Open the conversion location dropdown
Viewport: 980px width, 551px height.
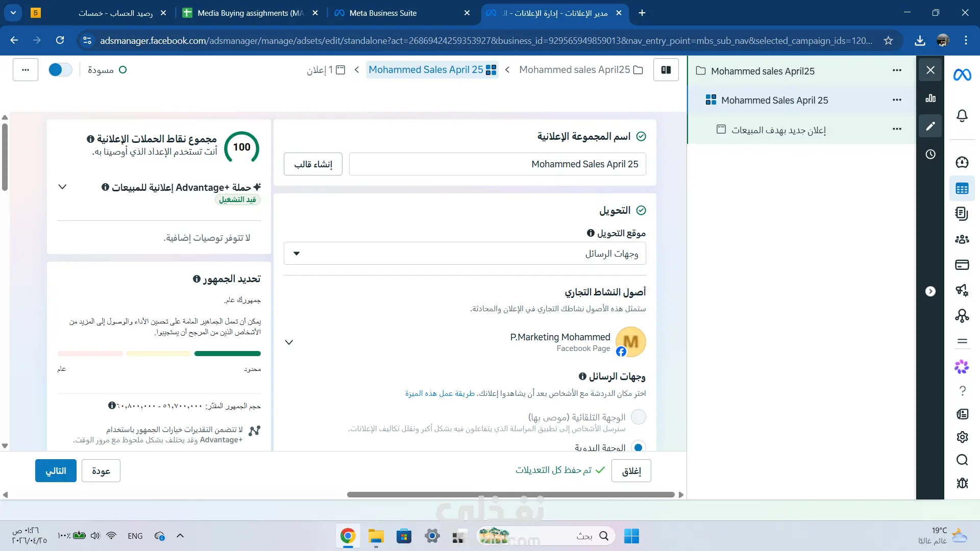click(x=464, y=254)
